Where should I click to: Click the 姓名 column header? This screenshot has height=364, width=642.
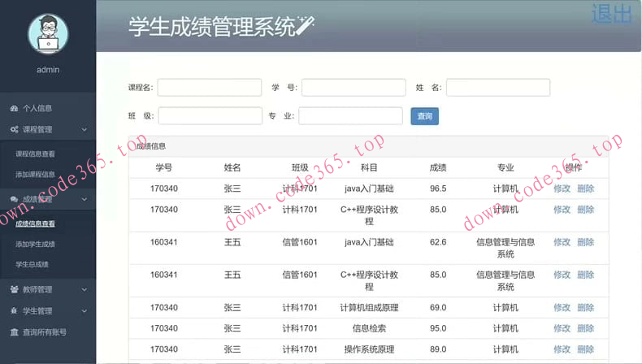pos(232,167)
